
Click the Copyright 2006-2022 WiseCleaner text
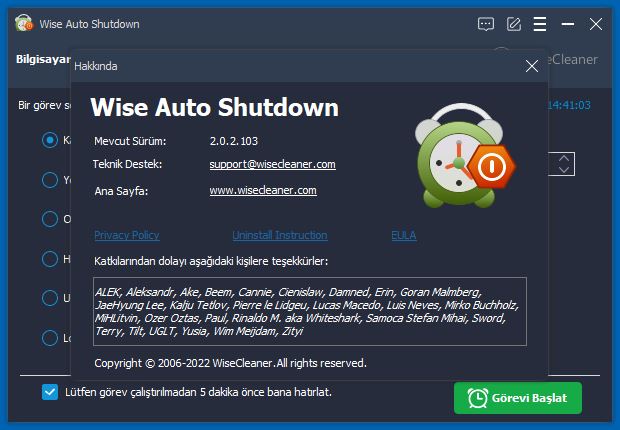coord(231,363)
